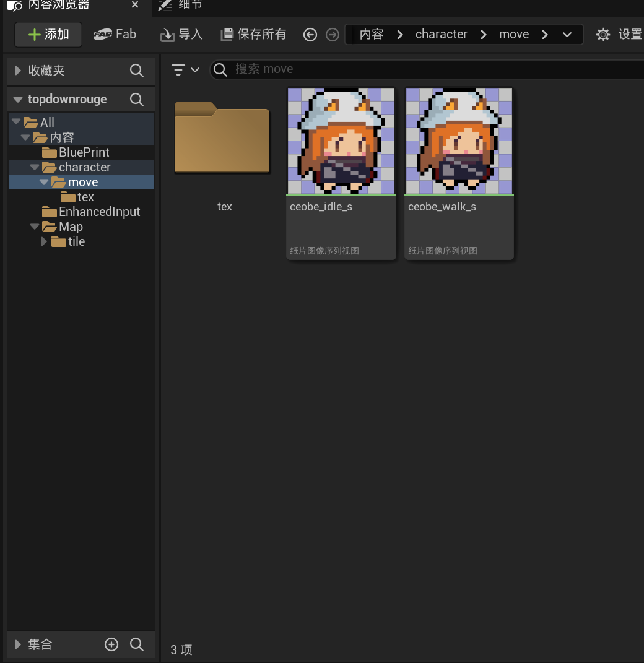Click Save All (保存所有)
The height and width of the screenshot is (663, 644).
(253, 34)
